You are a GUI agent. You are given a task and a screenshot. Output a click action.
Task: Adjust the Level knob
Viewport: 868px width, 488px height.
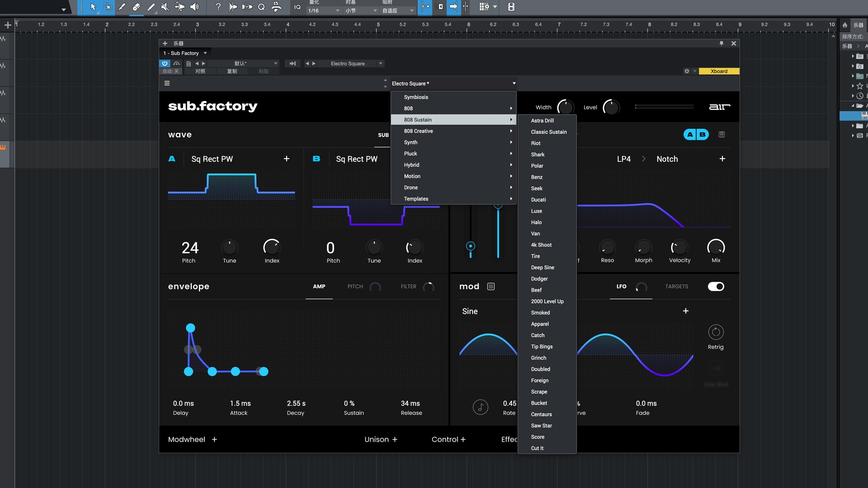[611, 108]
